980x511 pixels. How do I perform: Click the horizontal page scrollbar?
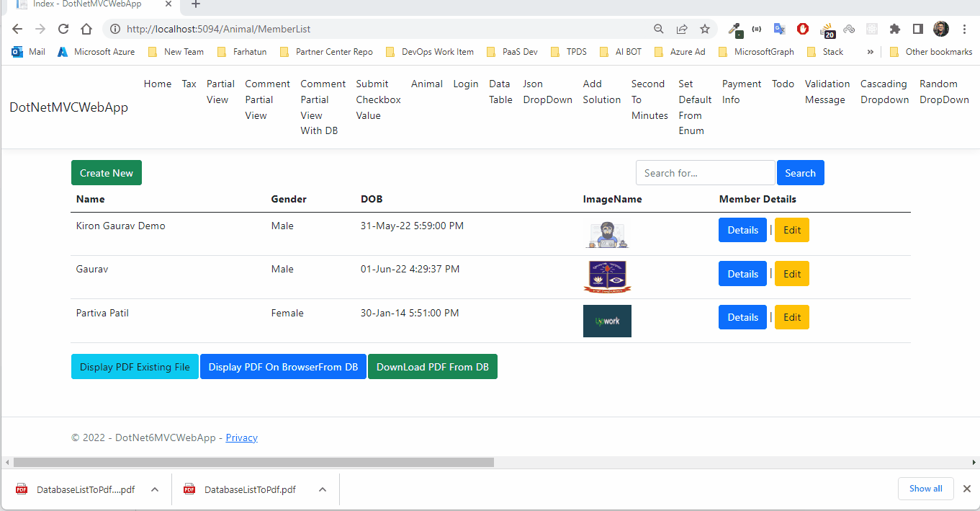click(253, 462)
